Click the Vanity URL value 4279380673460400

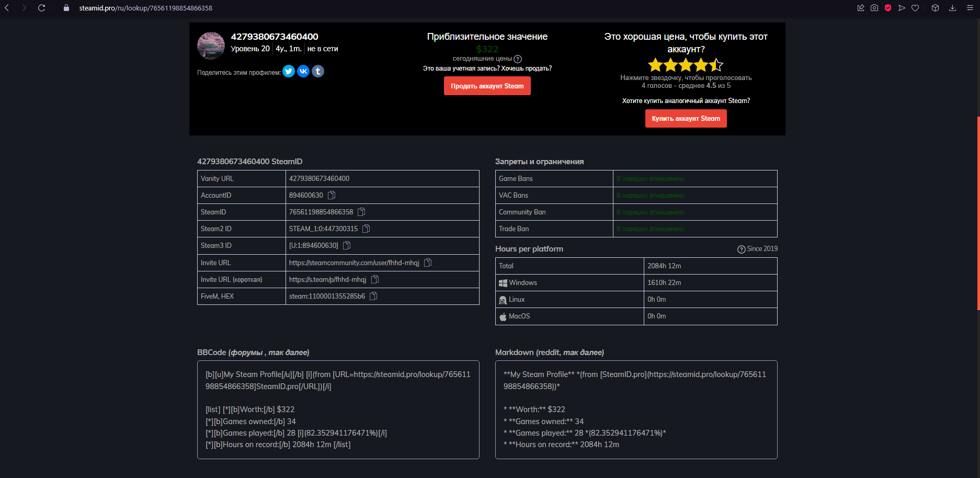coord(319,178)
